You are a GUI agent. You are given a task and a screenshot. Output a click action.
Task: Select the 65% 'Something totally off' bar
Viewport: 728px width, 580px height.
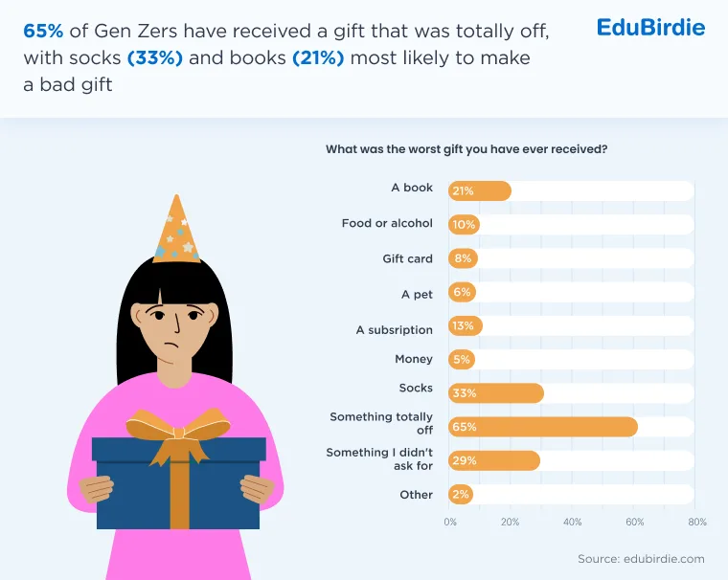pyautogui.click(x=543, y=427)
